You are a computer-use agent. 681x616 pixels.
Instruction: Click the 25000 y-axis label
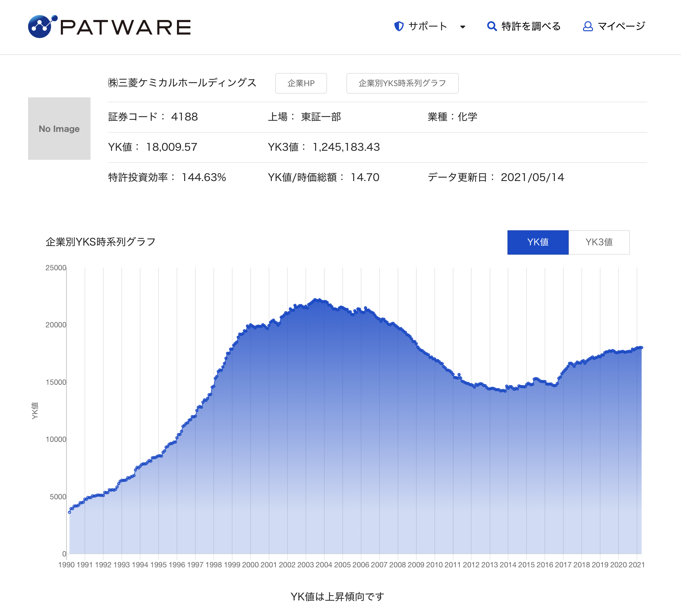tap(56, 268)
